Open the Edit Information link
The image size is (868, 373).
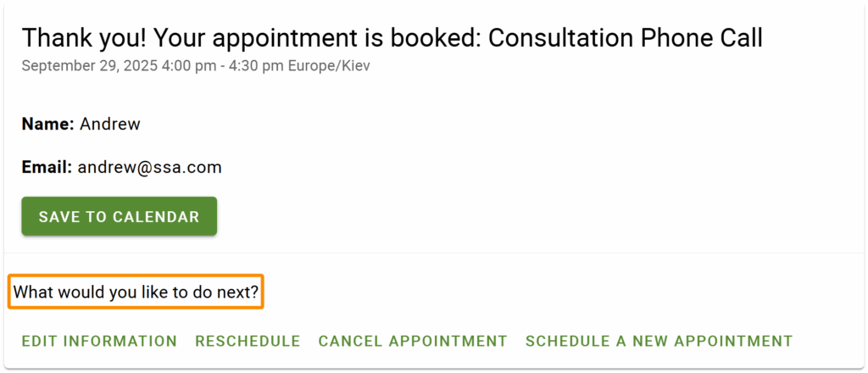[99, 342]
